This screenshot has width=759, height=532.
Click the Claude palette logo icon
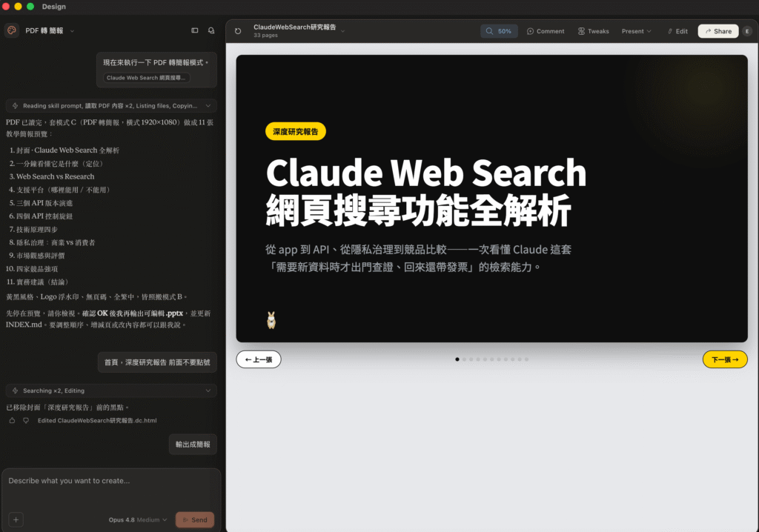[12, 30]
